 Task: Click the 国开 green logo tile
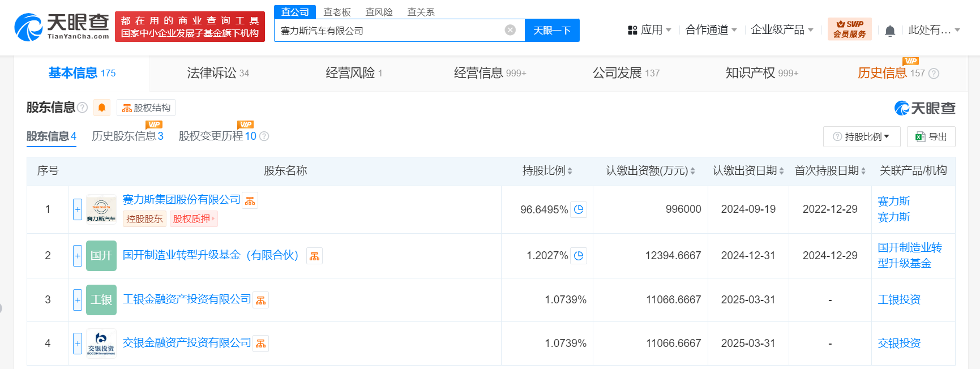(101, 256)
